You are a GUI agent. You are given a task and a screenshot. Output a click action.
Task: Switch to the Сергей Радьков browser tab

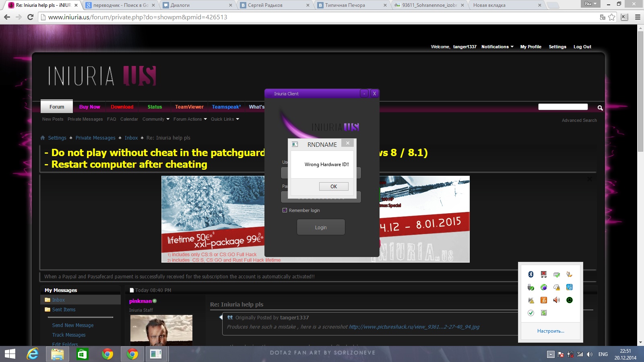click(x=275, y=5)
